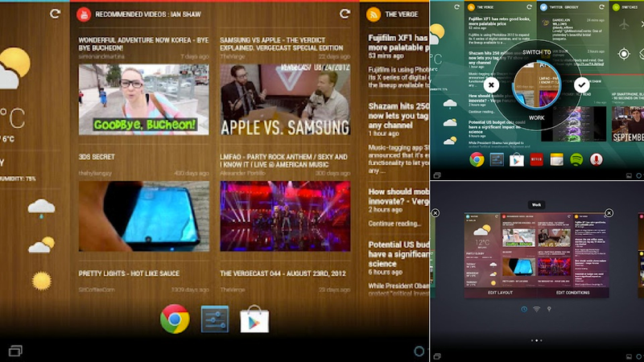Tap The Verge RSS icon on green screen
Viewport: 644px width, 362px height.
point(471,7)
